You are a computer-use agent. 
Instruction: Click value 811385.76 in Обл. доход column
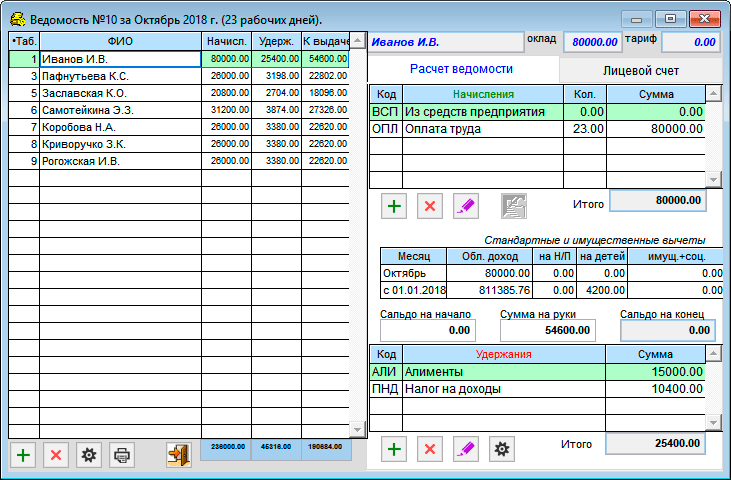505,290
